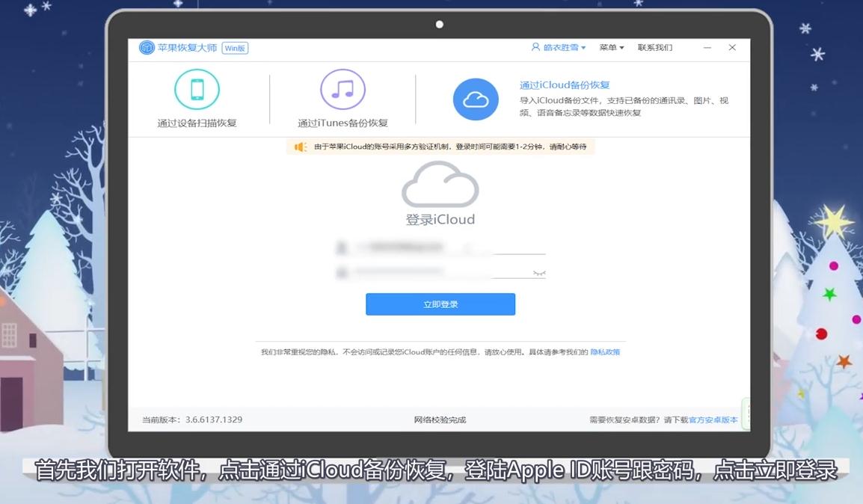Open the 隐私政策 link
863x504 pixels.
(605, 352)
